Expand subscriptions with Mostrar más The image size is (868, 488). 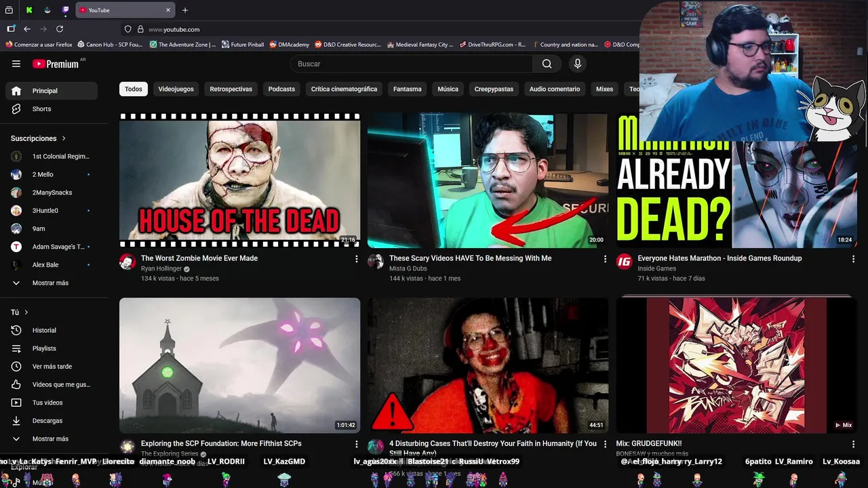(52, 283)
